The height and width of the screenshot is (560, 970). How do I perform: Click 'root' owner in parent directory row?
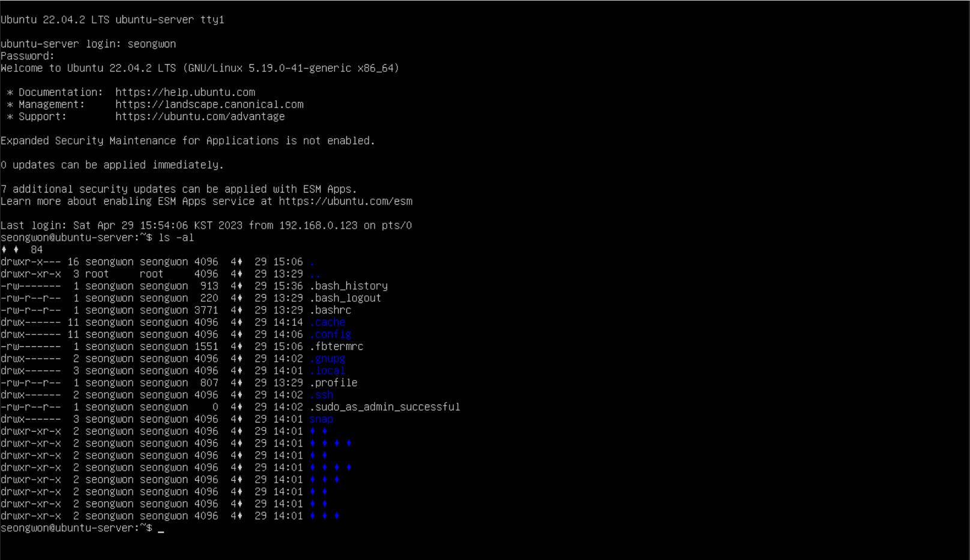[x=97, y=274]
